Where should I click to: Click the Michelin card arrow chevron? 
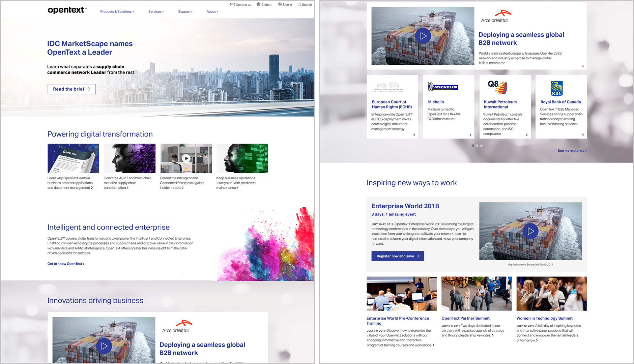(x=470, y=135)
